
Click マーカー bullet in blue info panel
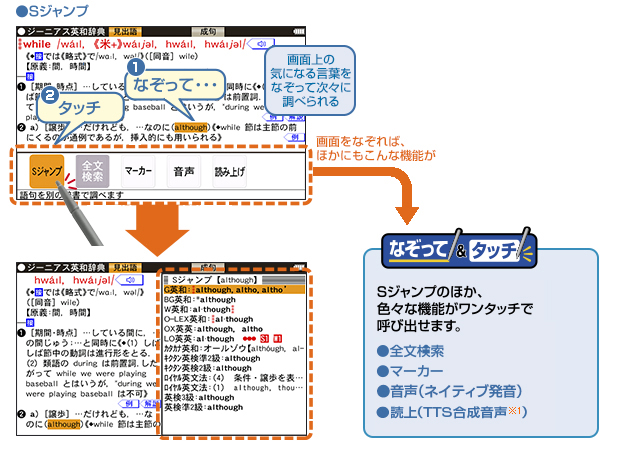(410, 371)
